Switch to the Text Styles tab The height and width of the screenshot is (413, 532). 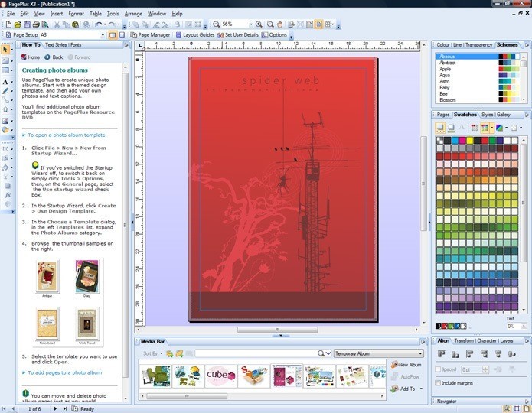click(56, 45)
